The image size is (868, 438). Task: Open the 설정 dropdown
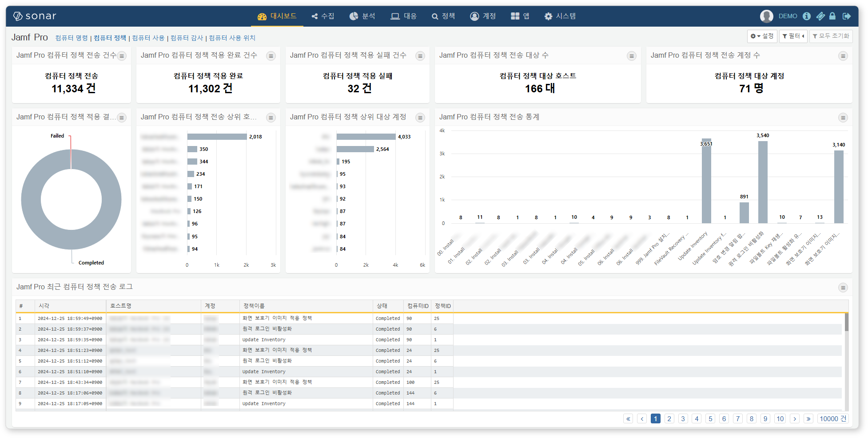coord(762,36)
